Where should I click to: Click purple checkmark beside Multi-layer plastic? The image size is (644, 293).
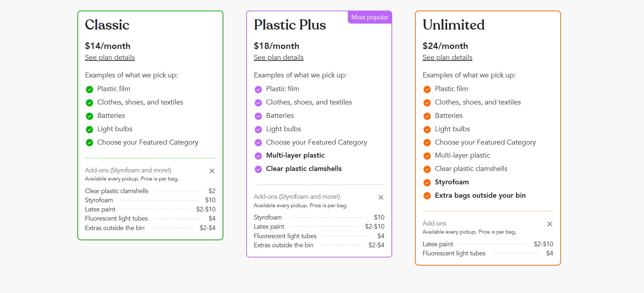258,156
